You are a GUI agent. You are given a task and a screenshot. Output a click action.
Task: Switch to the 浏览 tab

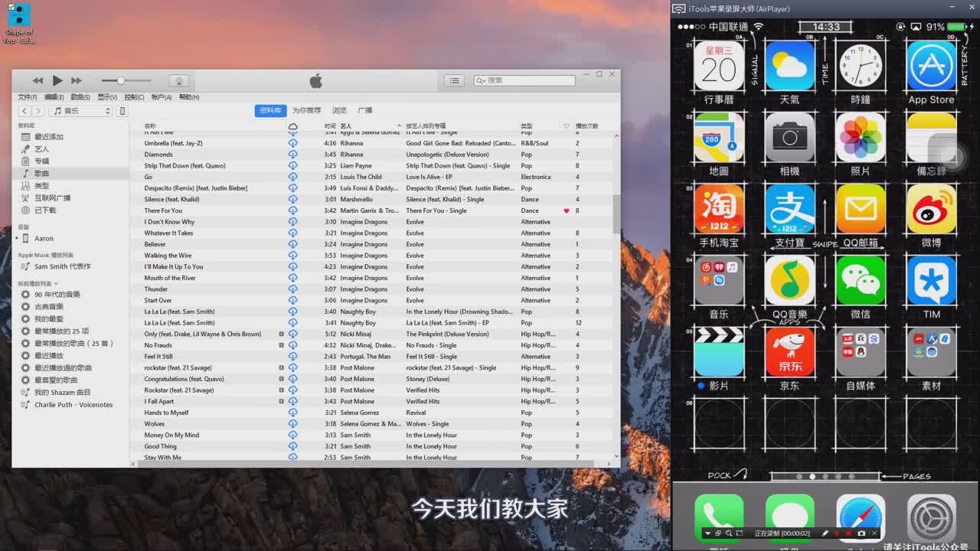tap(340, 111)
